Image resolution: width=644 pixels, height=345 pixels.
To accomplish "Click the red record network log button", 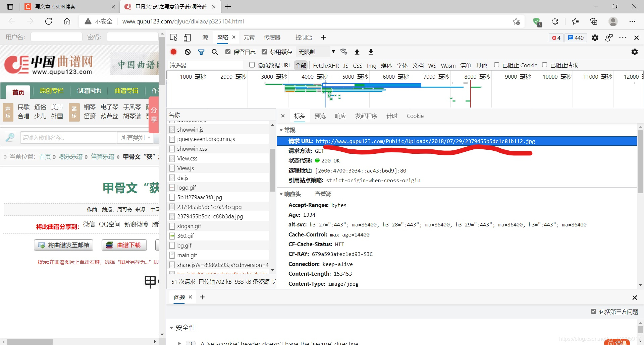I will pyautogui.click(x=173, y=52).
